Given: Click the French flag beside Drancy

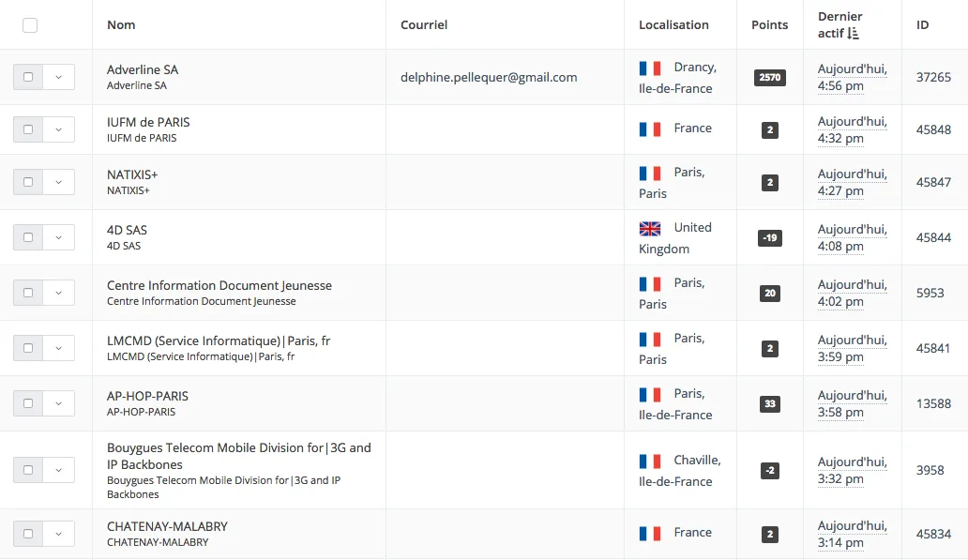Looking at the screenshot, I should coord(649,68).
